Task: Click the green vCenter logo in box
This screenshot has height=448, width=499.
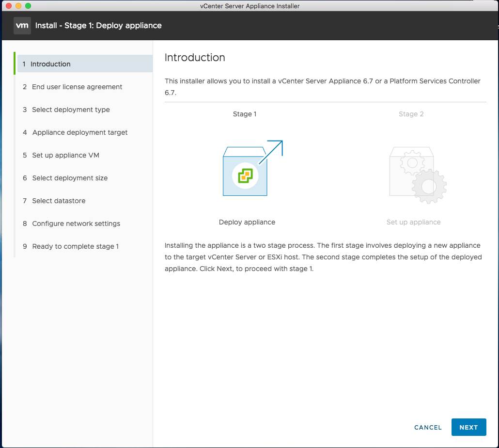Action: [x=245, y=176]
